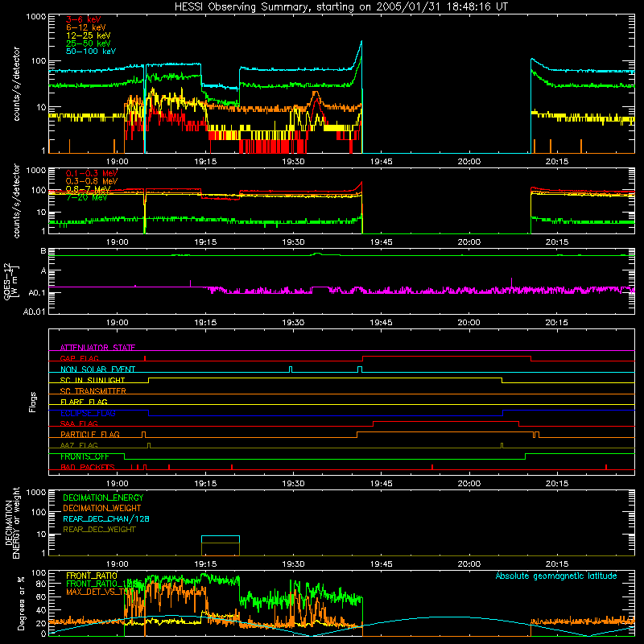Click the PARTICLE_FLAG label
644x644 pixels.
click(x=90, y=435)
